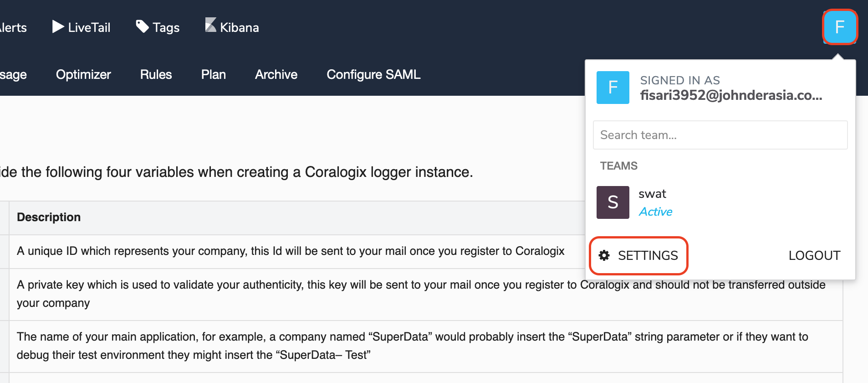Image resolution: width=868 pixels, height=383 pixels.
Task: Open the Plan tab
Action: 213,74
